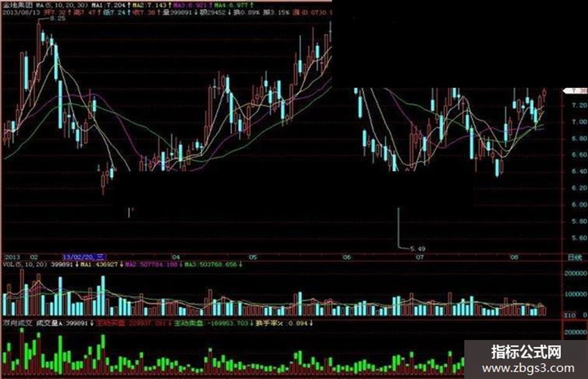Click the 换手率% 0.894 value
Image resolution: width=588 pixels, height=379 pixels.
coord(281,323)
